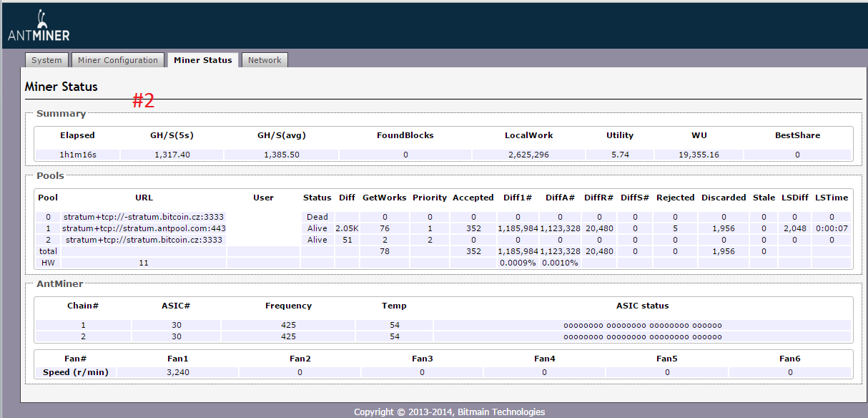
Task: Click the Fan6 column header
Action: (790, 358)
